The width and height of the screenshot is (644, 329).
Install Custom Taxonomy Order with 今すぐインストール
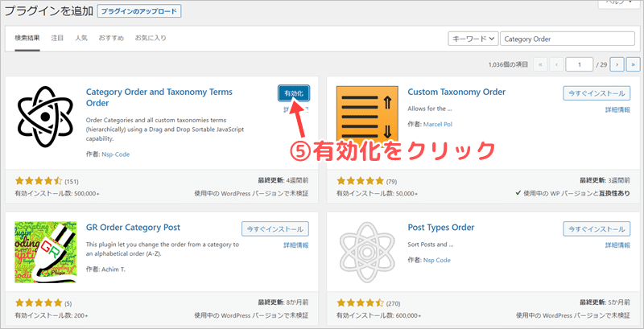coord(597,93)
